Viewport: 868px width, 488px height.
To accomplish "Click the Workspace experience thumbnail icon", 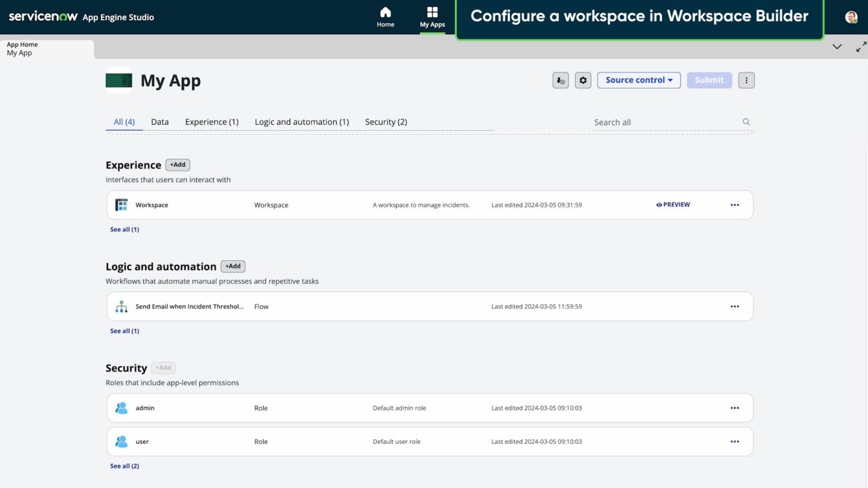I will (121, 204).
